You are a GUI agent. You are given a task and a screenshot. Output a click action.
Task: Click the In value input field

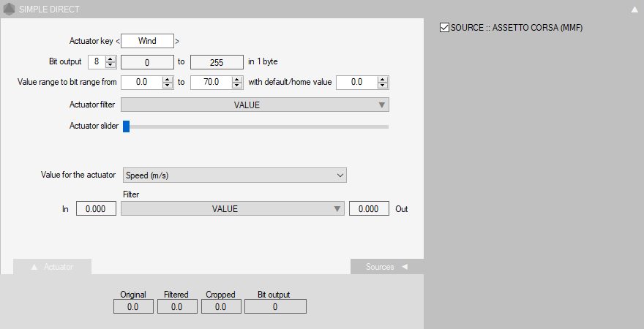(x=96, y=209)
